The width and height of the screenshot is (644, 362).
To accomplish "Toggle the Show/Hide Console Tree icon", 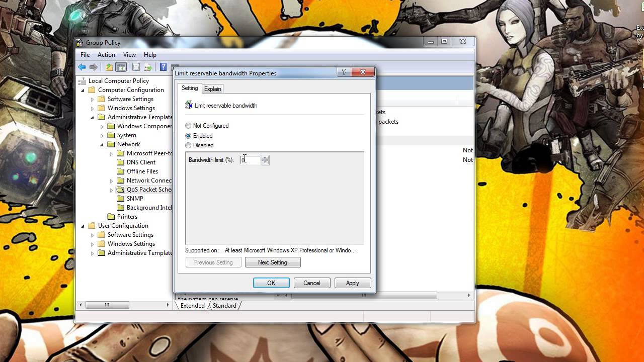I will tap(121, 67).
